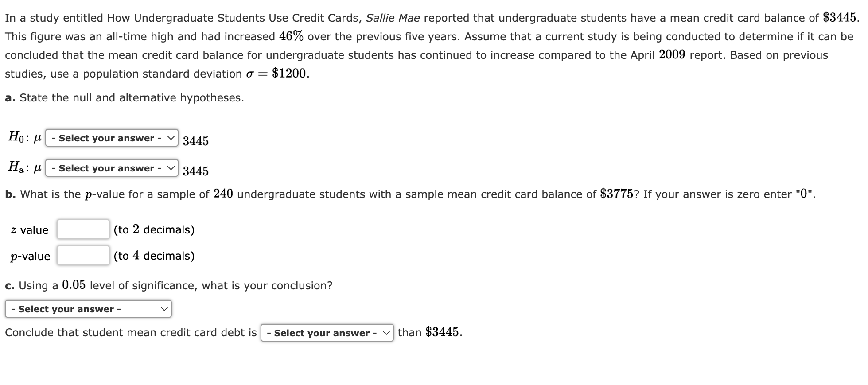The height and width of the screenshot is (385, 868).
Task: Click the "z value" label
Action: pos(30,230)
